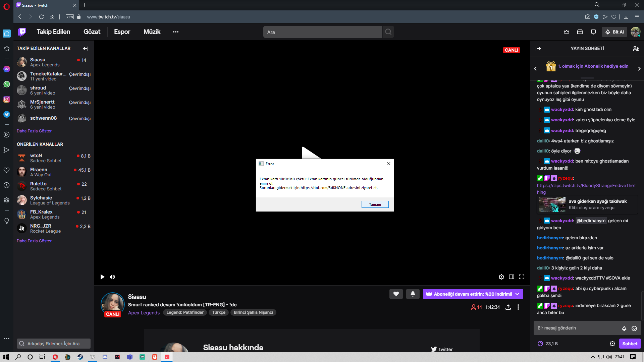
Task: Open user avatar menu
Action: coord(635,32)
